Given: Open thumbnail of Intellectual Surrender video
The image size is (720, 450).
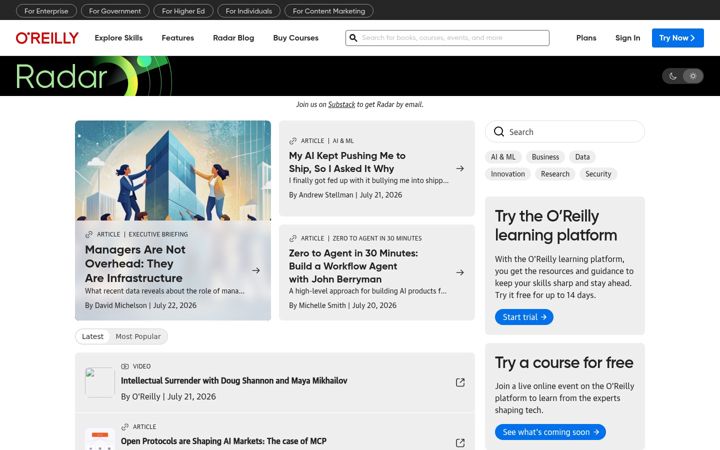Looking at the screenshot, I should tap(100, 382).
